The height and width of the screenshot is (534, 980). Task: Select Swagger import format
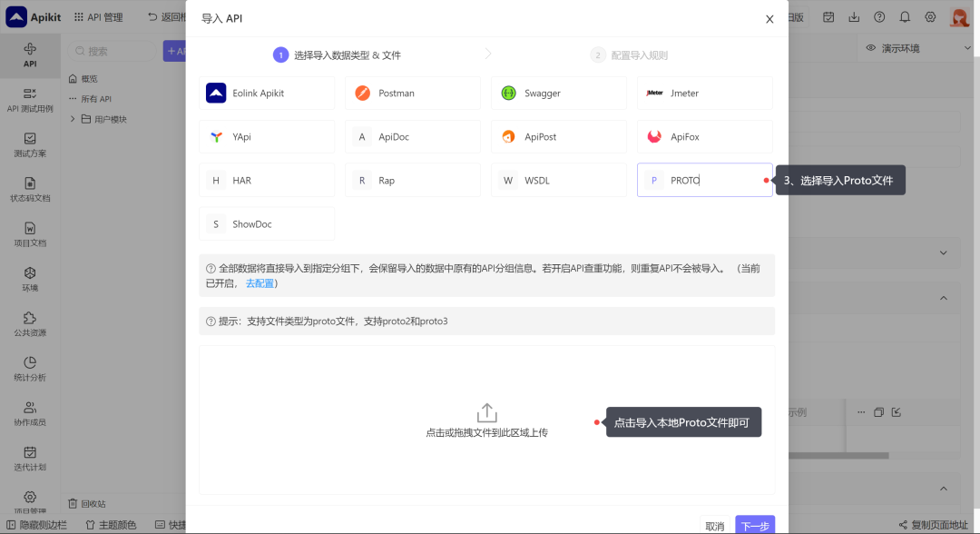(559, 94)
